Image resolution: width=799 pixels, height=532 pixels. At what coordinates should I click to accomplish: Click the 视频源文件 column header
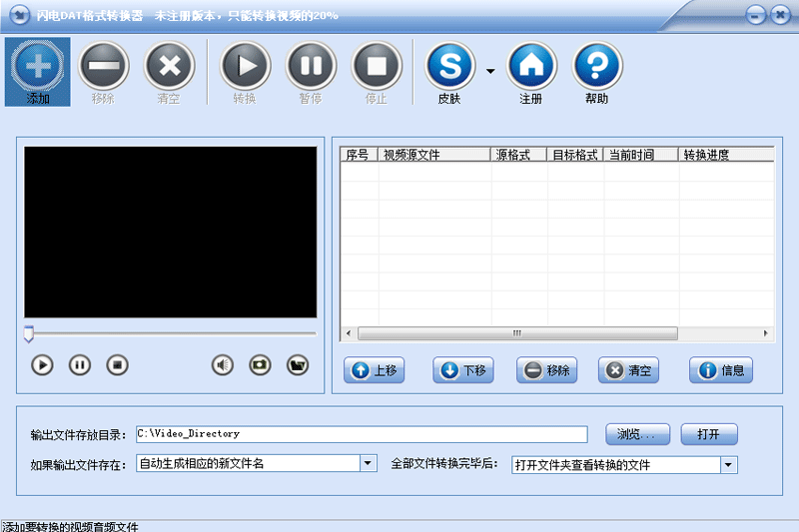[434, 155]
